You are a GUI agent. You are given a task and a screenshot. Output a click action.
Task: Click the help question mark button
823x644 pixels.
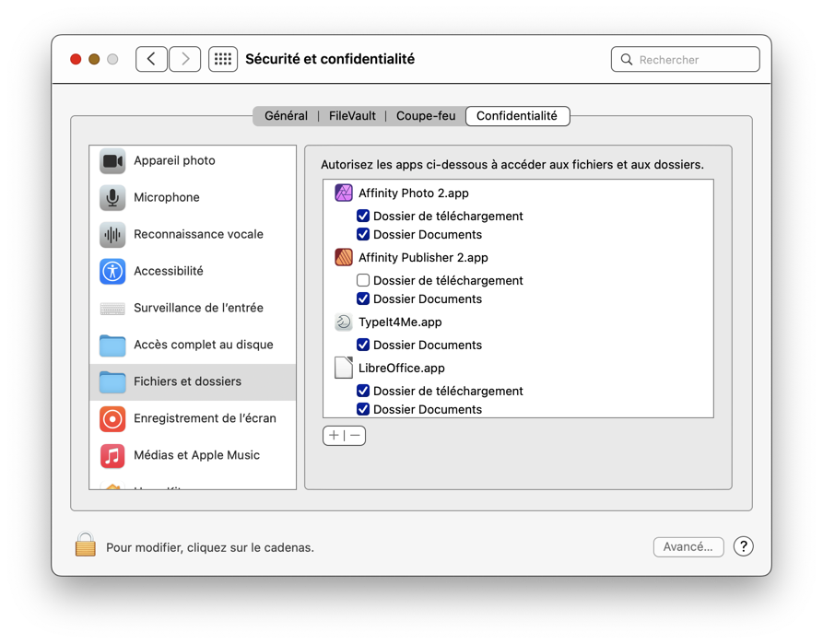click(744, 547)
